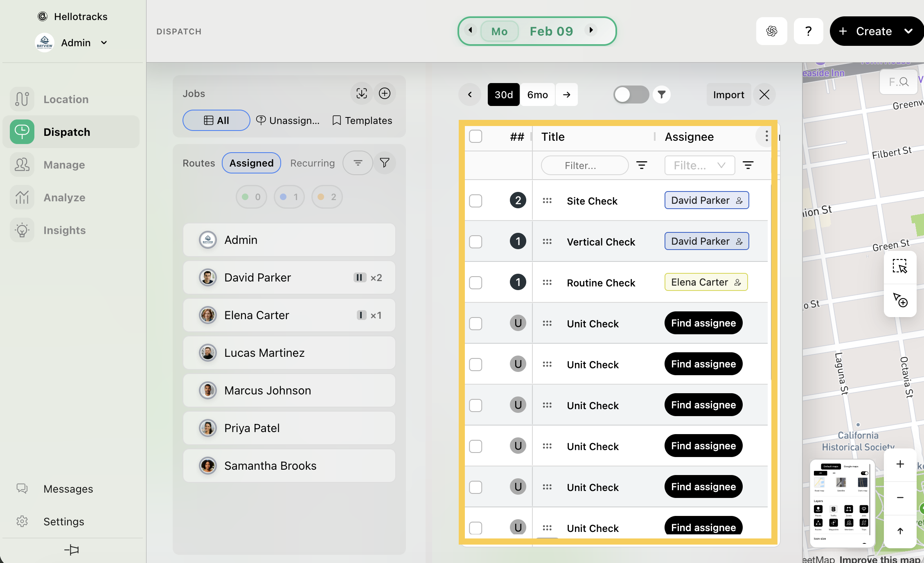Click the Title filter input field

(x=584, y=165)
